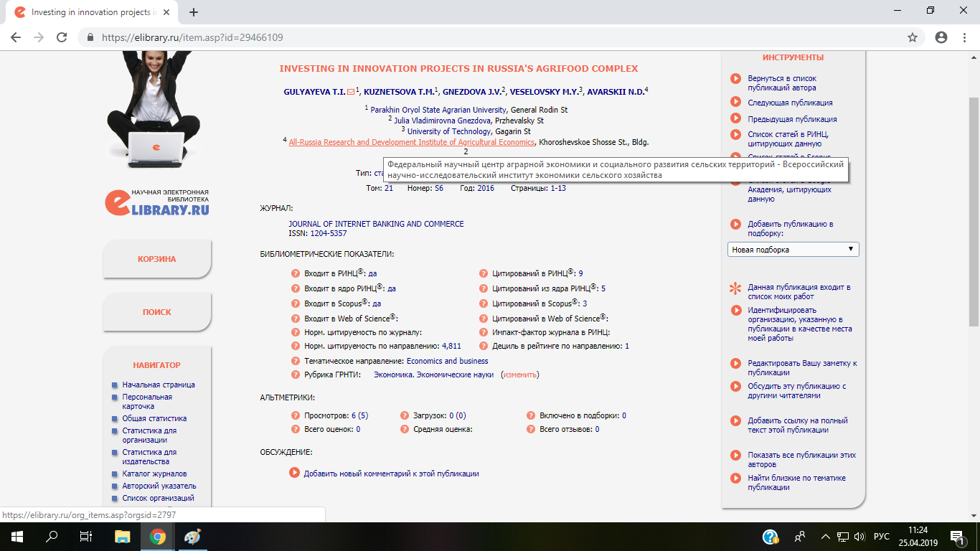
Task: Click the arrow icon beside 'Показать все публикации этих авторов'
Action: 735,455
